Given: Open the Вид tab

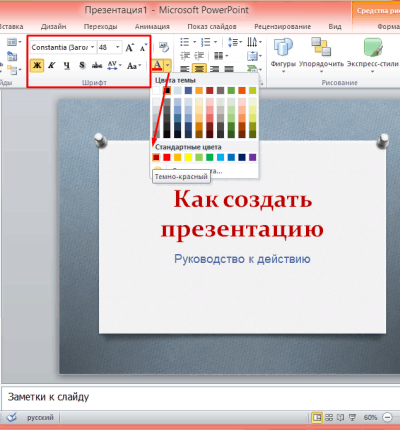Looking at the screenshot, I should coord(335,27).
